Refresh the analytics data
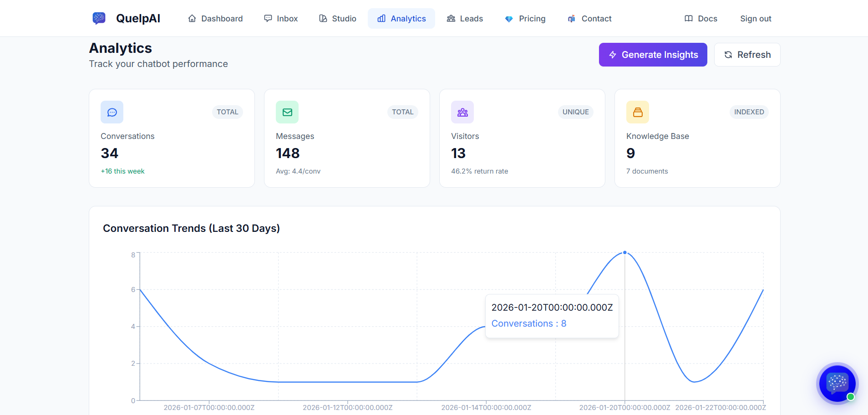Viewport: 868px width, 415px height. (x=747, y=55)
